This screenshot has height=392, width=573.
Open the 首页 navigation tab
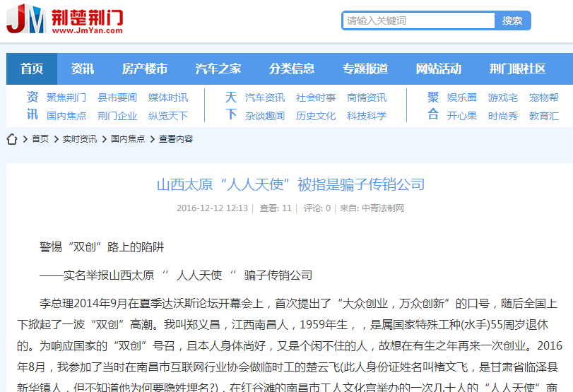[x=32, y=69]
